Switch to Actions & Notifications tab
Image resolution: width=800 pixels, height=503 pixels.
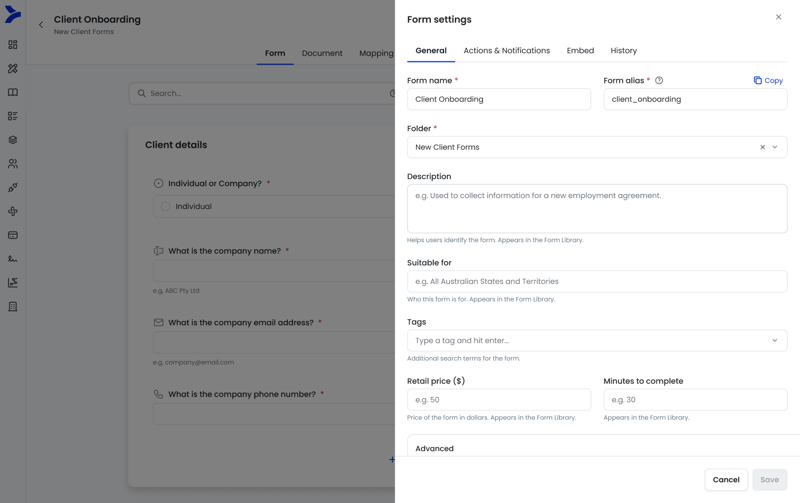tap(507, 51)
